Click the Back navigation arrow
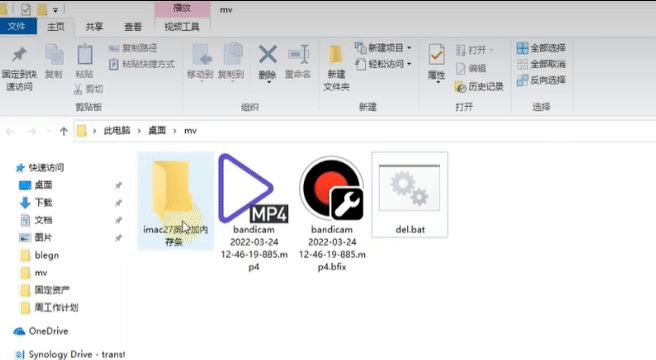The height and width of the screenshot is (360, 656). 10,131
